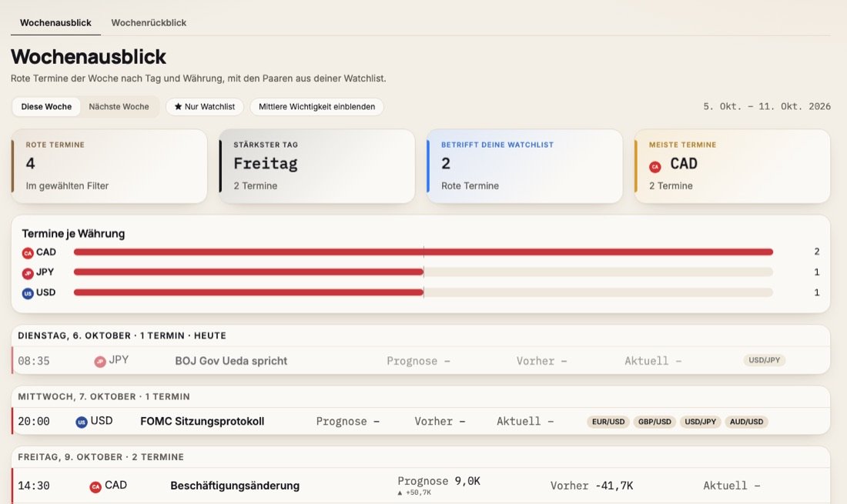Click the USD/JPY tag in the BOJ row

[x=765, y=360]
